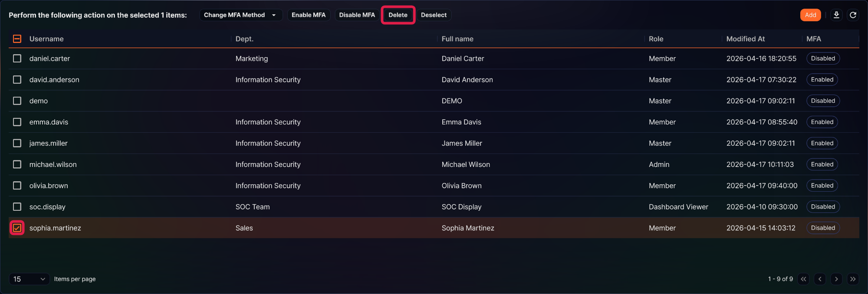Sort by the Modified At column header
The width and height of the screenshot is (868, 294).
coord(746,39)
